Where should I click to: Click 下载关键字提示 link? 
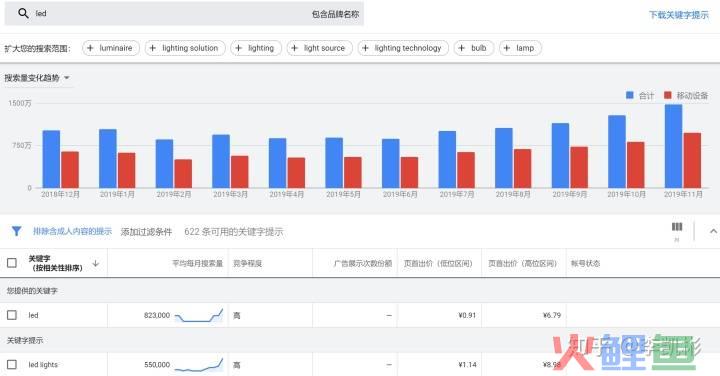(679, 15)
